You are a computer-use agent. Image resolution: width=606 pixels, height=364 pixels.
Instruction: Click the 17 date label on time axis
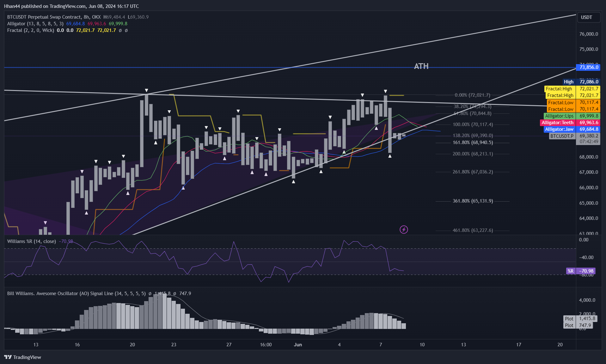click(x=519, y=345)
